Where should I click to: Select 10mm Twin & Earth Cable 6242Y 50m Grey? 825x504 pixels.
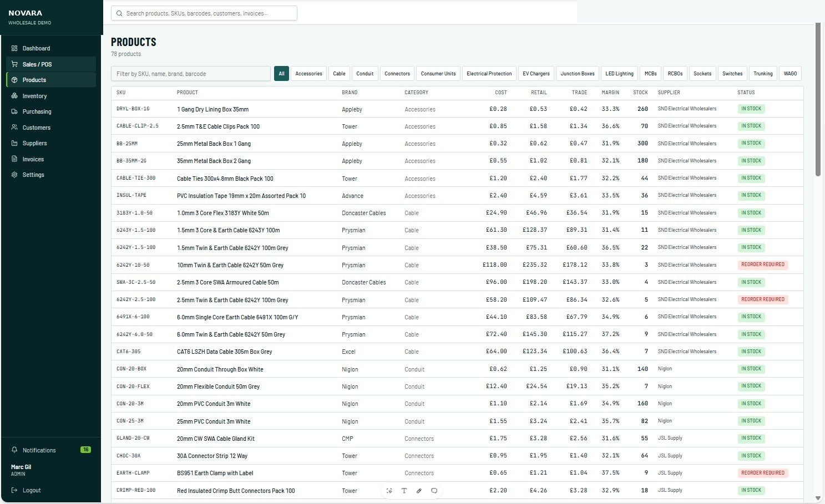pyautogui.click(x=230, y=265)
